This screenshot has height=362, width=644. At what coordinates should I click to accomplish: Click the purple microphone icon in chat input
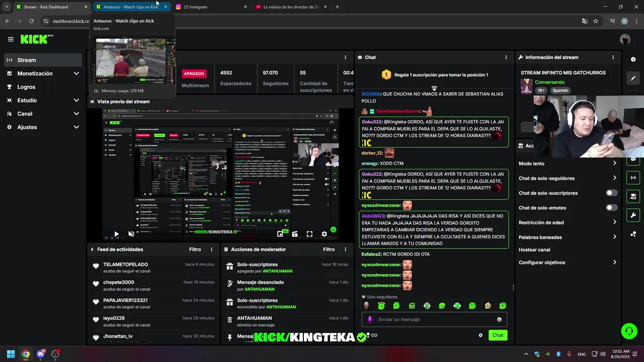(370, 319)
